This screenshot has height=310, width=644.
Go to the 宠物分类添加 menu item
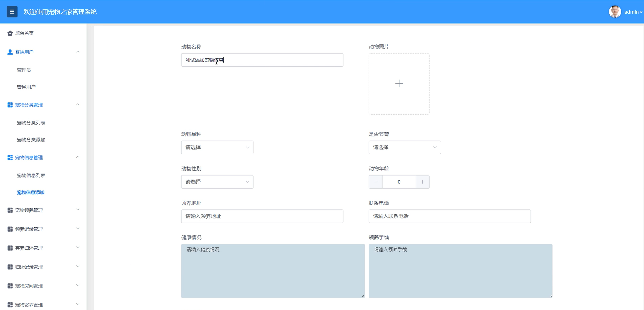(x=31, y=140)
